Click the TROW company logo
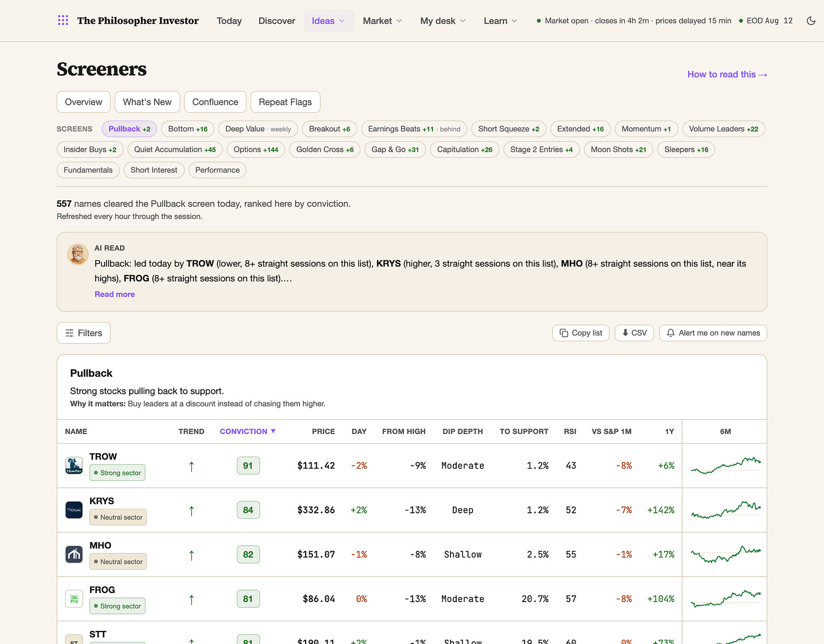 point(74,465)
